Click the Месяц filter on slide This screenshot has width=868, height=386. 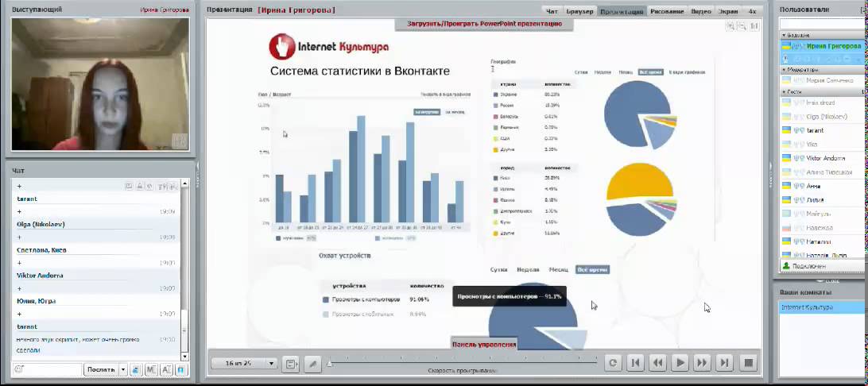pyautogui.click(x=558, y=269)
